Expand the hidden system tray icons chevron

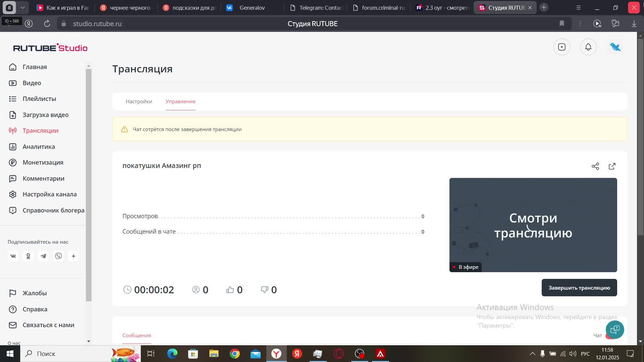(x=532, y=354)
